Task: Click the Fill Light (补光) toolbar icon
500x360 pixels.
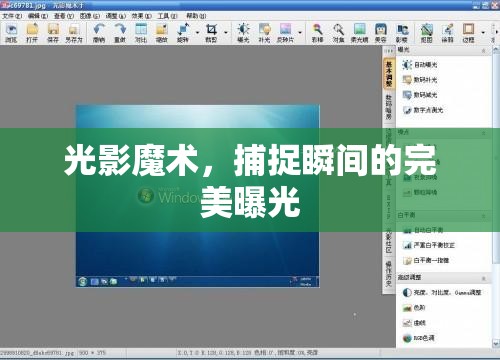Action: coord(264,33)
